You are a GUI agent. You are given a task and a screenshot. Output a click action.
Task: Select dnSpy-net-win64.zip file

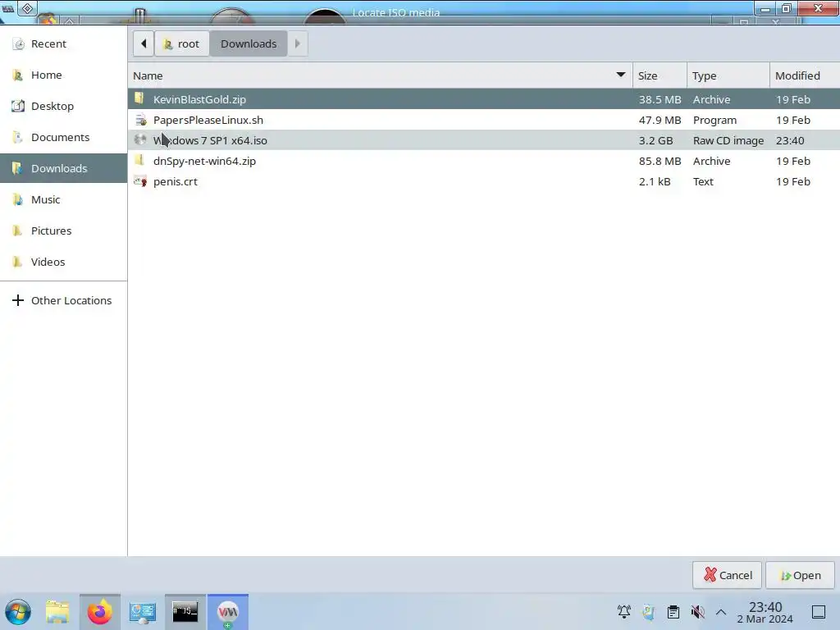click(x=484, y=161)
